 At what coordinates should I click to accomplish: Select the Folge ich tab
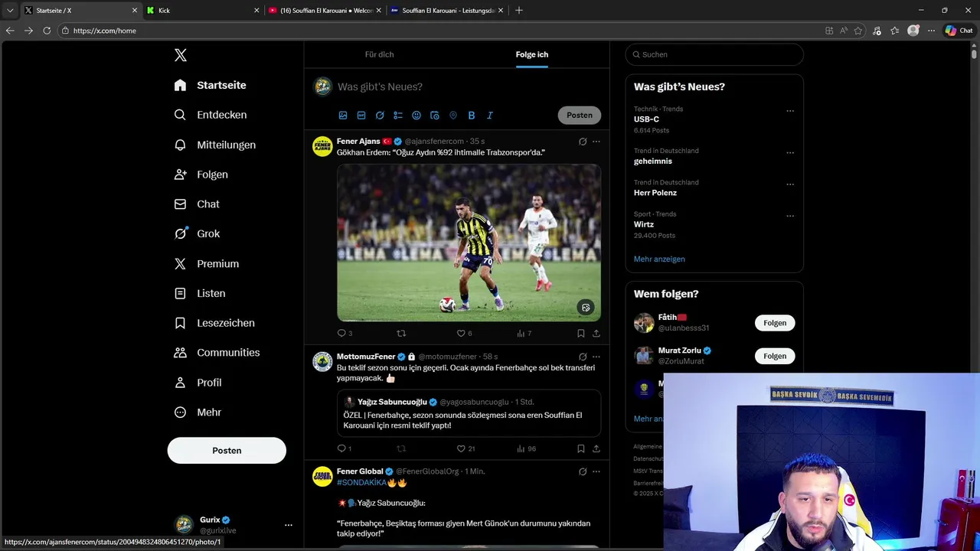click(531, 54)
